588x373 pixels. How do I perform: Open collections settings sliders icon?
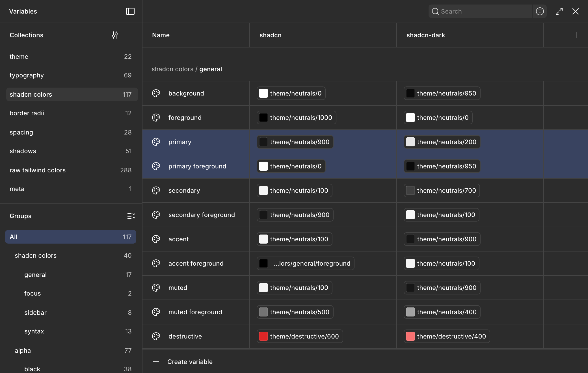pyautogui.click(x=114, y=35)
